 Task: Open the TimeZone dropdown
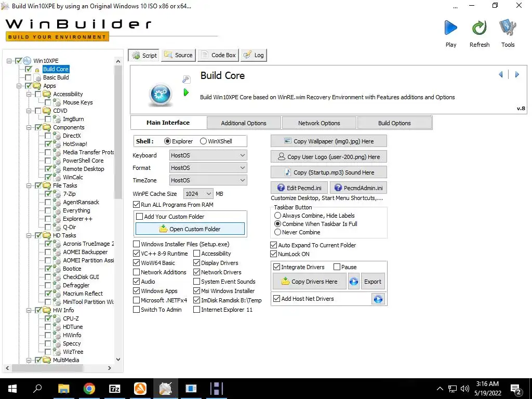click(x=208, y=180)
